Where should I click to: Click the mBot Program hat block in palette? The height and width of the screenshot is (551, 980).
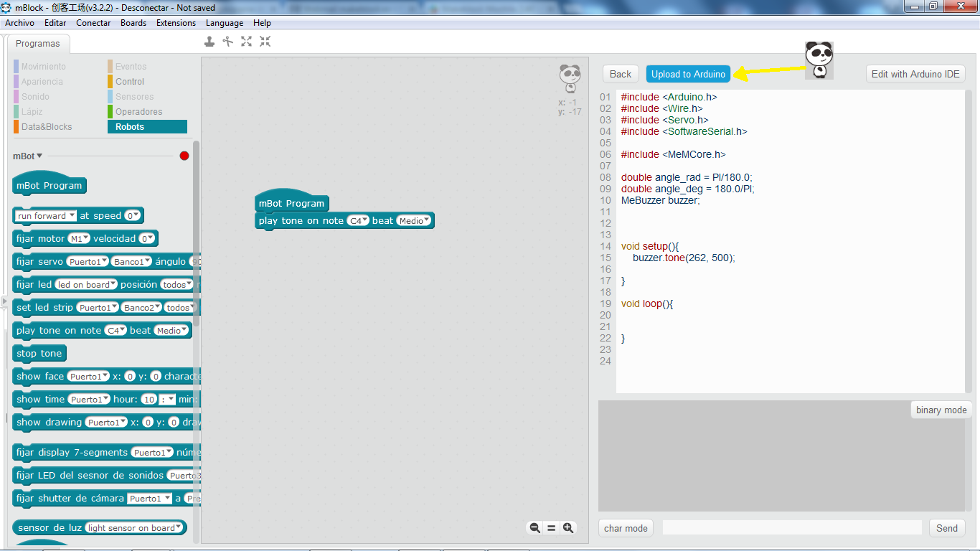pyautogui.click(x=50, y=185)
